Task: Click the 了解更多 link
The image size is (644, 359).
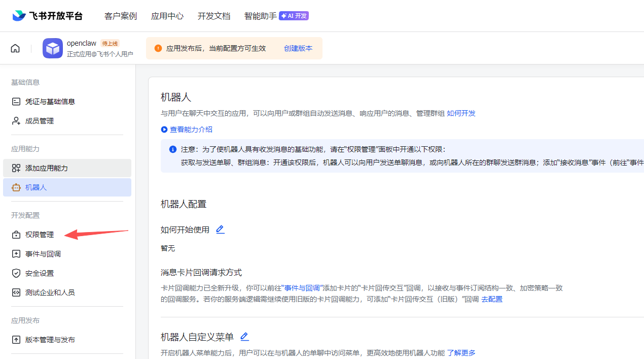Action: [461, 353]
